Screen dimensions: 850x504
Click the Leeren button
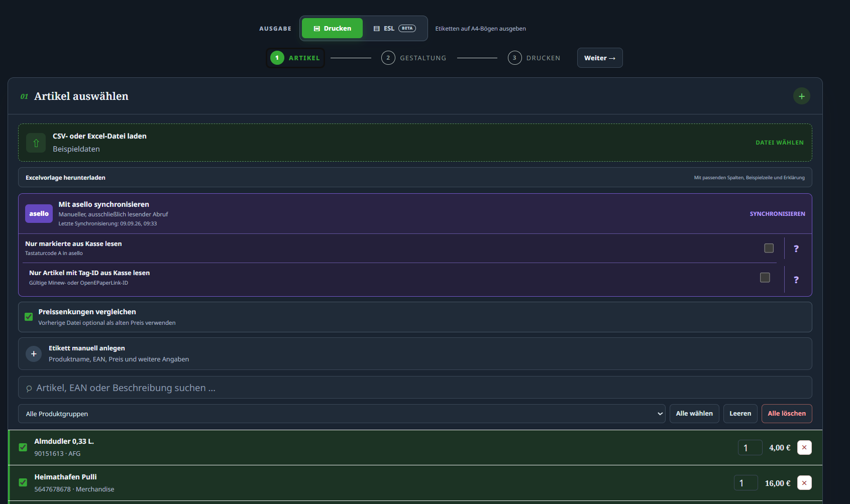[740, 414]
